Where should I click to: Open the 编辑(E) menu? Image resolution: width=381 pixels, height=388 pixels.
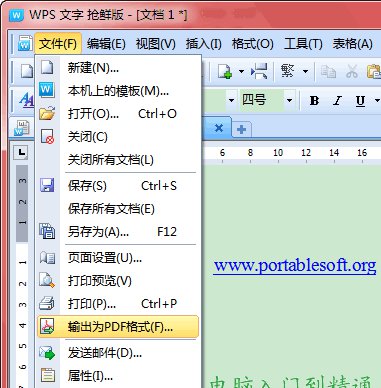pos(106,44)
